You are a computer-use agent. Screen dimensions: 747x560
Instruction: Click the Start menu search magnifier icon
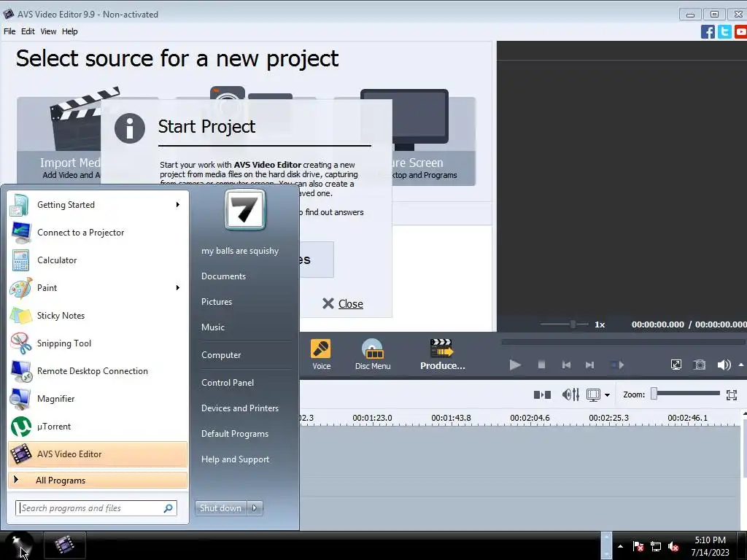(x=168, y=508)
